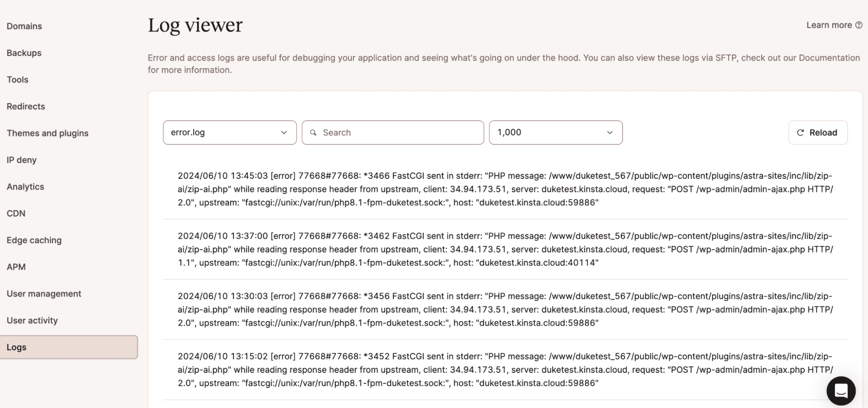Go to the Backups section
The width and height of the screenshot is (868, 408).
coord(24,53)
